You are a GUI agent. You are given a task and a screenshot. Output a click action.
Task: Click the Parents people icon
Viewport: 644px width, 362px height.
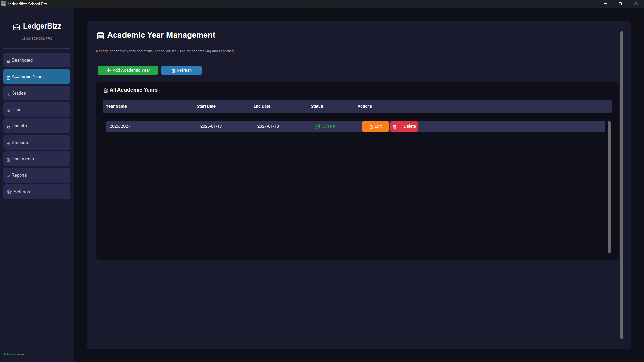8,127
